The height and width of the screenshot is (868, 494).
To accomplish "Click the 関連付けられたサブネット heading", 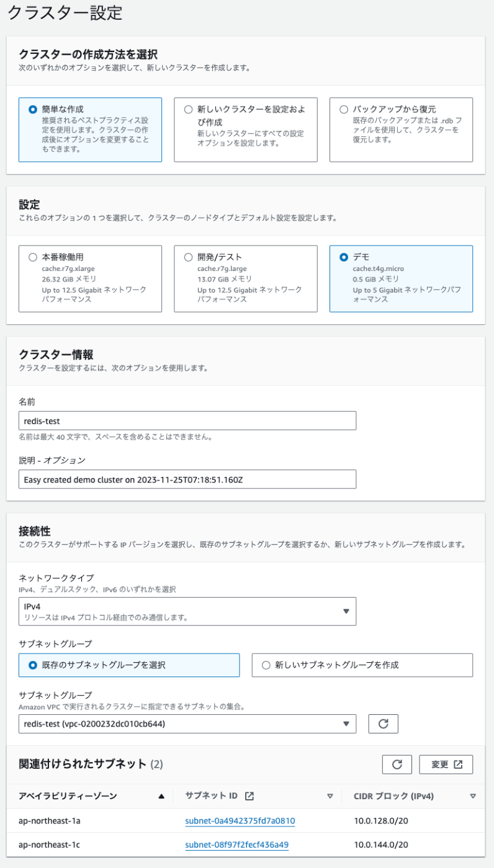I will (83, 764).
